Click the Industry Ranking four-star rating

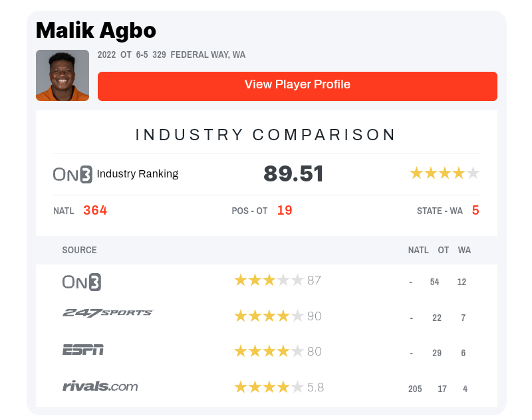coord(444,174)
